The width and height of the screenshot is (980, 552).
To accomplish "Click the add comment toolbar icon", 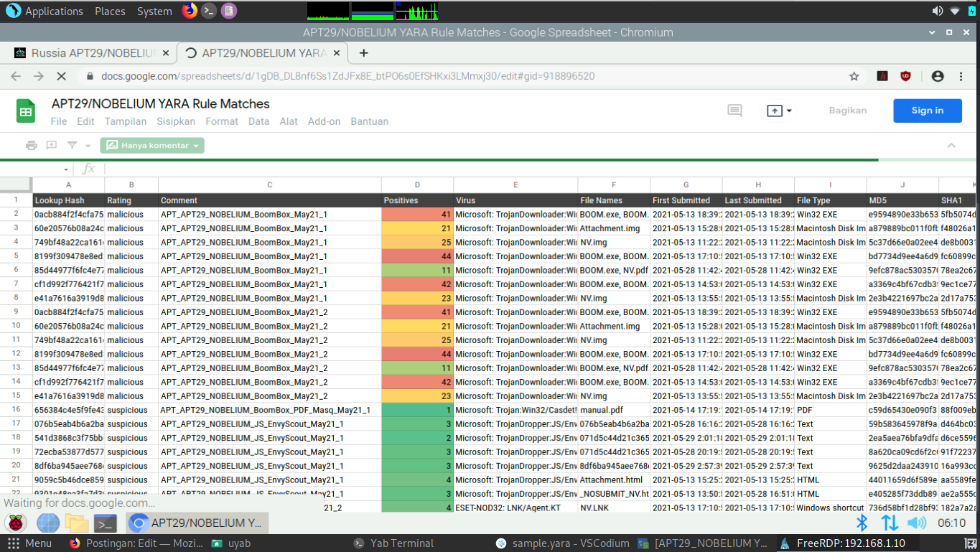I will tap(52, 145).
